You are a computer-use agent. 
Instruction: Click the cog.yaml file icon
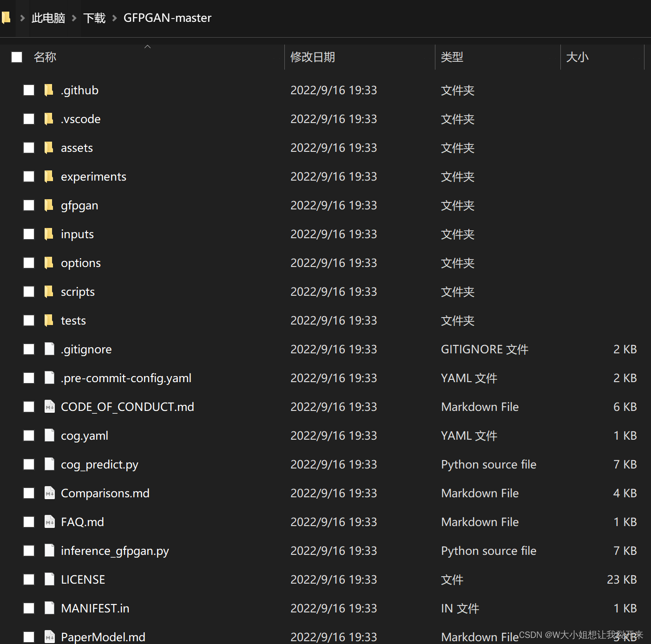(49, 436)
